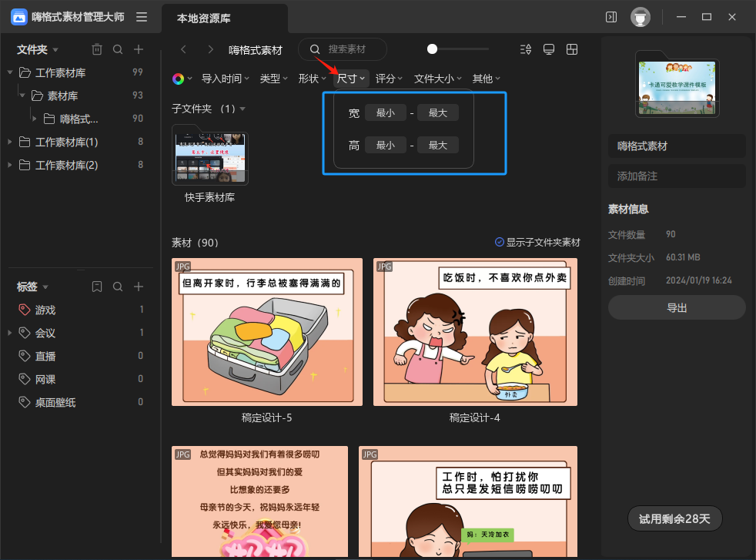Screen dimensions: 756x560
Task: Click the width 最小 input
Action: [x=385, y=113]
